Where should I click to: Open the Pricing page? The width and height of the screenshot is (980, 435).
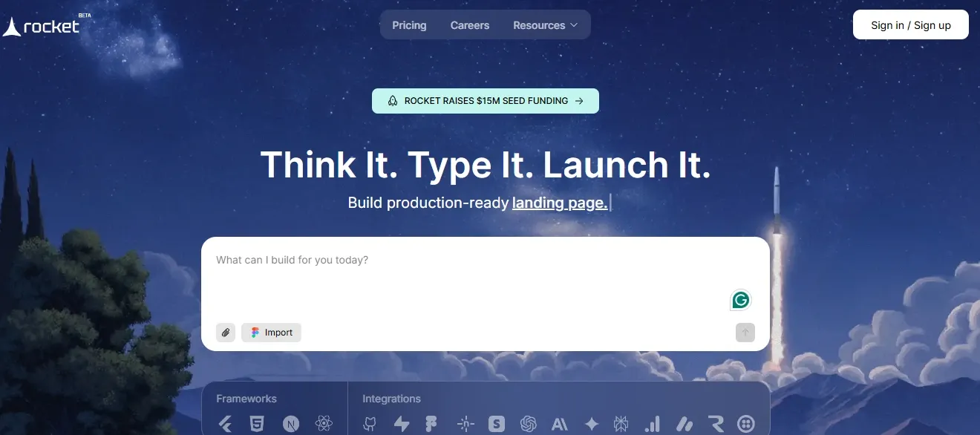(x=409, y=25)
